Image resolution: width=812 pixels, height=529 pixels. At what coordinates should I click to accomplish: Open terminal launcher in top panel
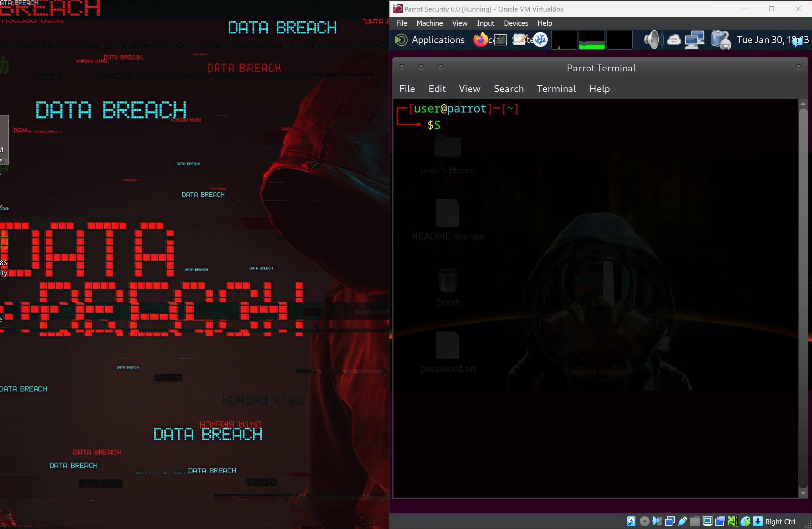point(500,40)
